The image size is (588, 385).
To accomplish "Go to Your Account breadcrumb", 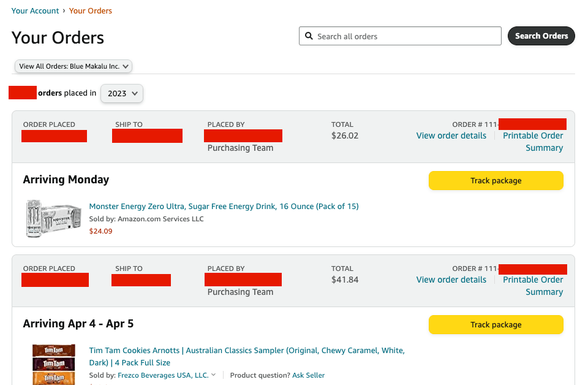I will click(x=36, y=10).
